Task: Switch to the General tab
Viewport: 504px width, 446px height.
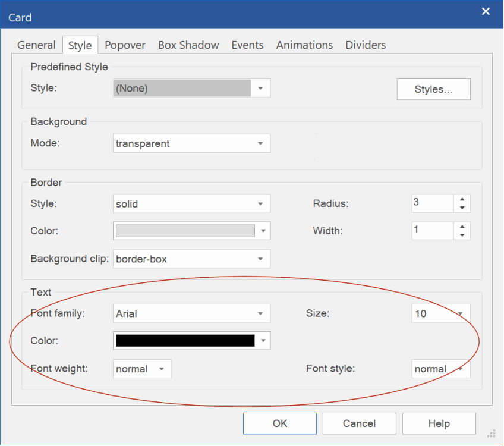Action: (36, 45)
